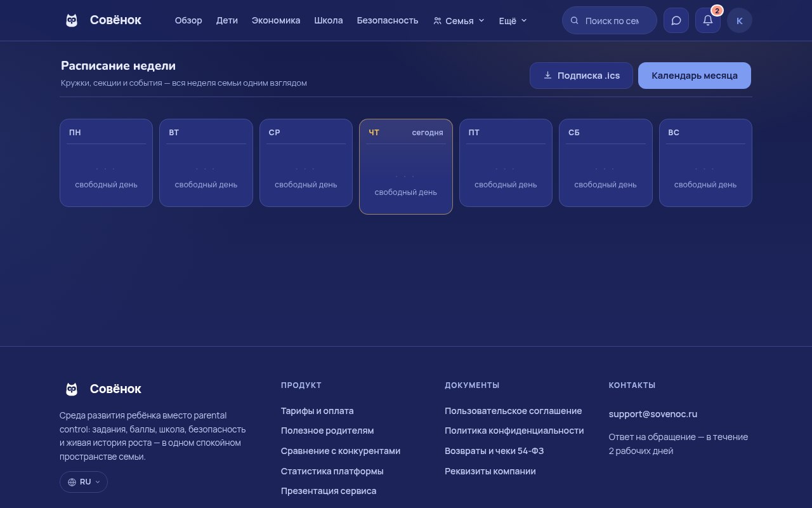Select the ВС day card
The height and width of the screenshot is (508, 812).
(705, 163)
